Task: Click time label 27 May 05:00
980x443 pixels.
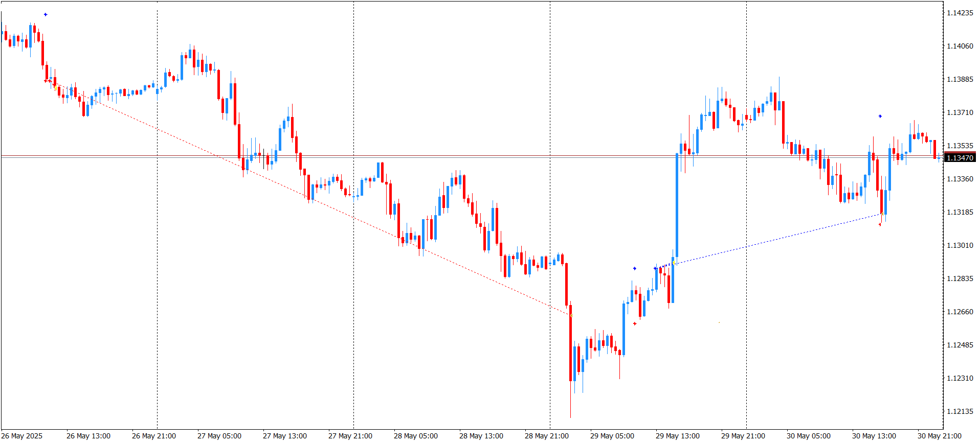Action: pyautogui.click(x=219, y=436)
